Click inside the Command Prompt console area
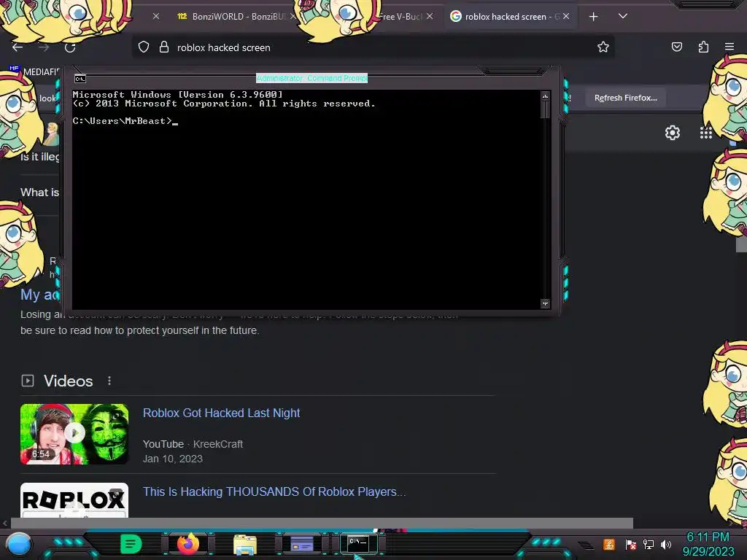Screen dimensions: 747x560 coord(306,200)
